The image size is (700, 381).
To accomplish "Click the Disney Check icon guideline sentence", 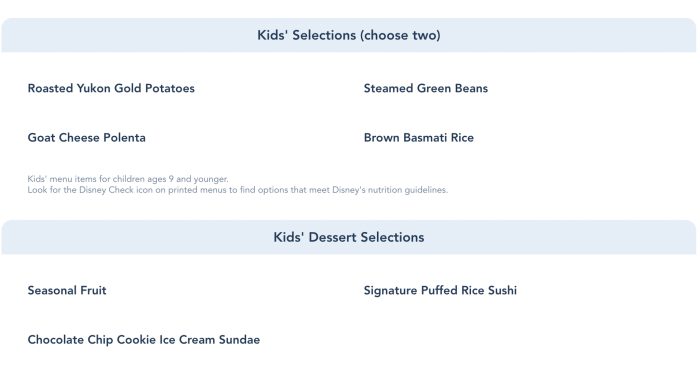I will (238, 190).
